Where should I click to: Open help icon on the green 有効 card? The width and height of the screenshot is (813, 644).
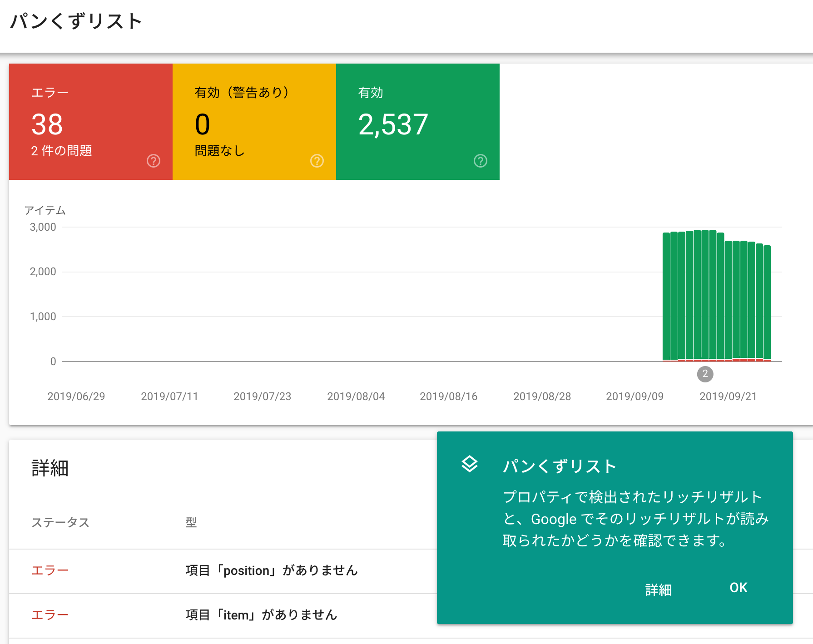pyautogui.click(x=481, y=161)
